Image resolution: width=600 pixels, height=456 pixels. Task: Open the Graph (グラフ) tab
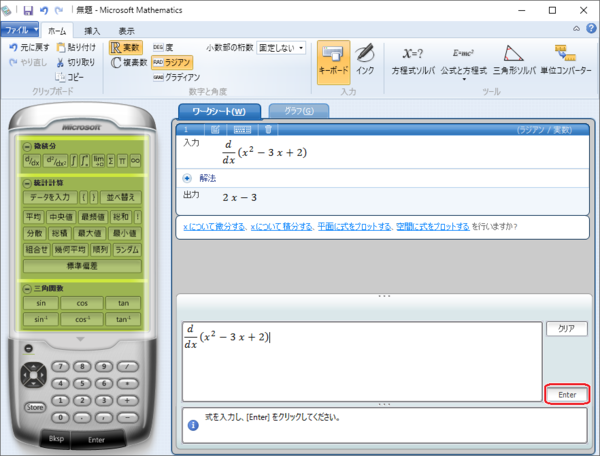point(299,111)
